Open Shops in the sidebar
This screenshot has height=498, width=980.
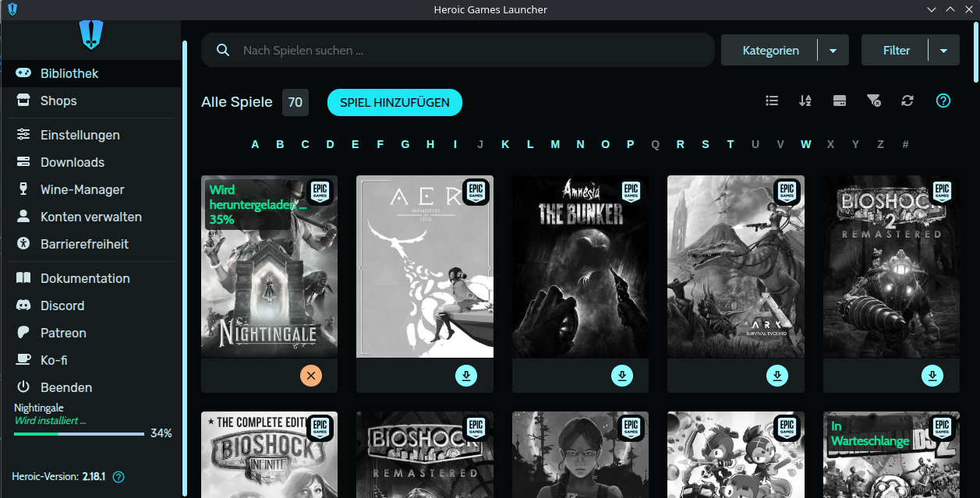90,101
